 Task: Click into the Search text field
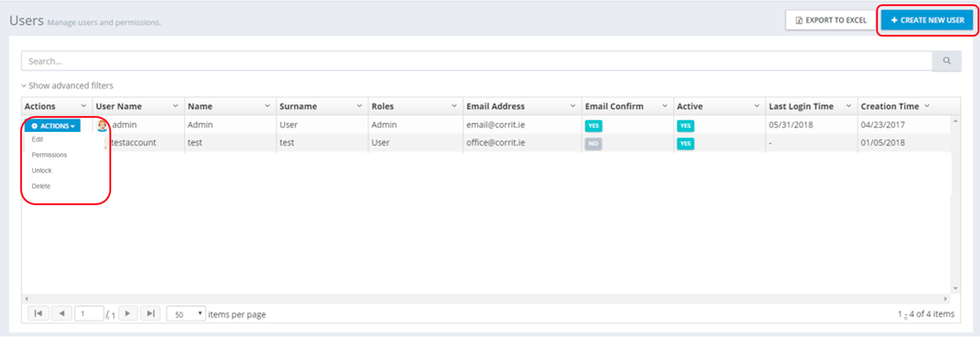477,61
